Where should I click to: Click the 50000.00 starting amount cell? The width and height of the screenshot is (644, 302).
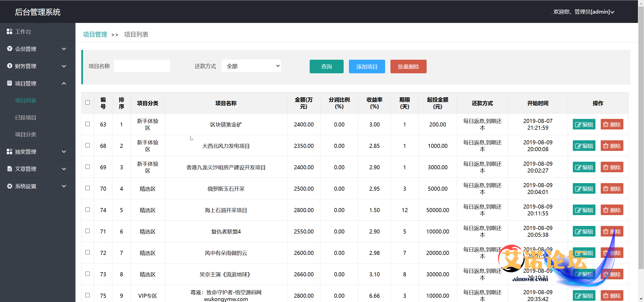point(437,210)
